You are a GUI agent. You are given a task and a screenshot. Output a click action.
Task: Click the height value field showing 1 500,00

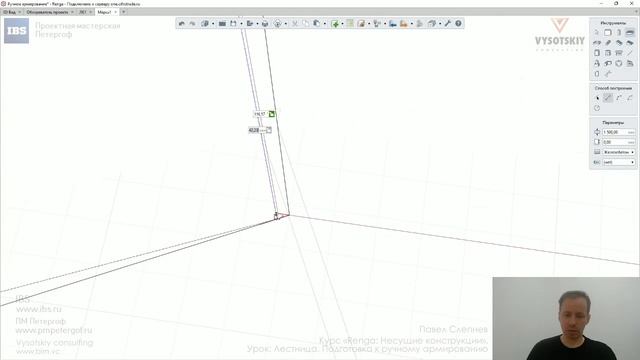pos(619,132)
